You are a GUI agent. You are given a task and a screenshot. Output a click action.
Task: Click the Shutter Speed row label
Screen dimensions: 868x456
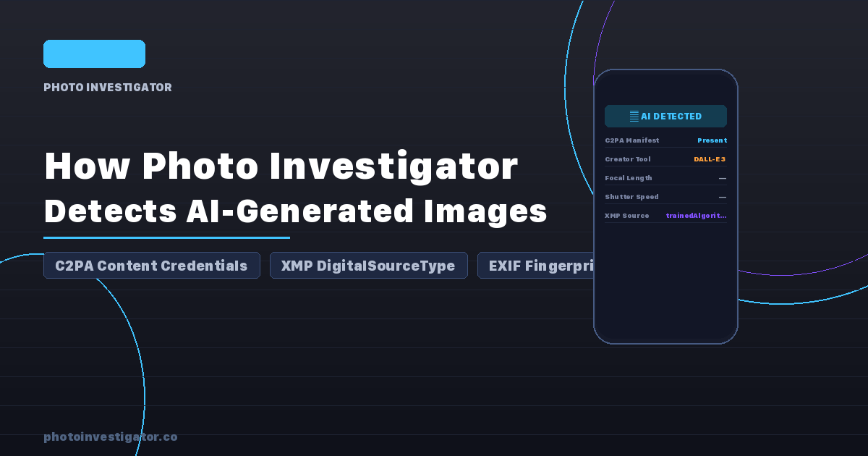[631, 197]
